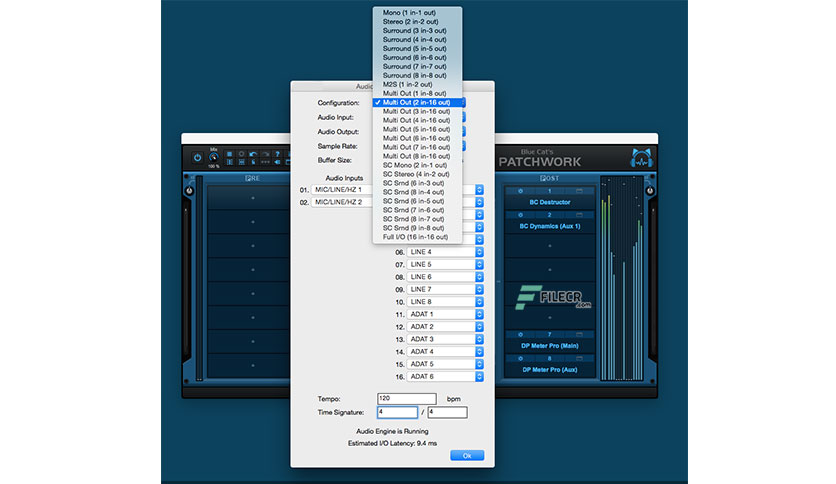
Task: Open help via the question mark icon
Action: [x=277, y=154]
